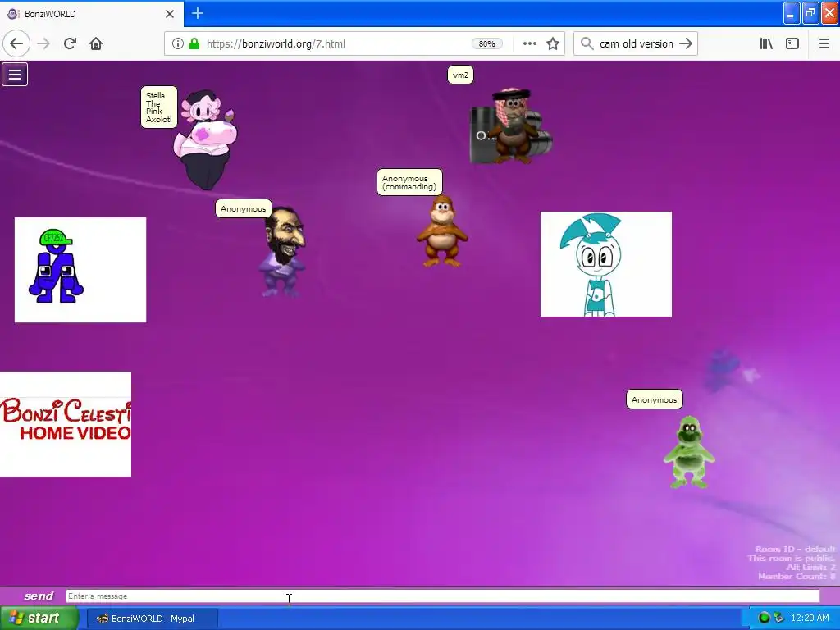This screenshot has height=630, width=840.
Task: Click the bonziworld.org address bar URL
Action: click(x=276, y=44)
